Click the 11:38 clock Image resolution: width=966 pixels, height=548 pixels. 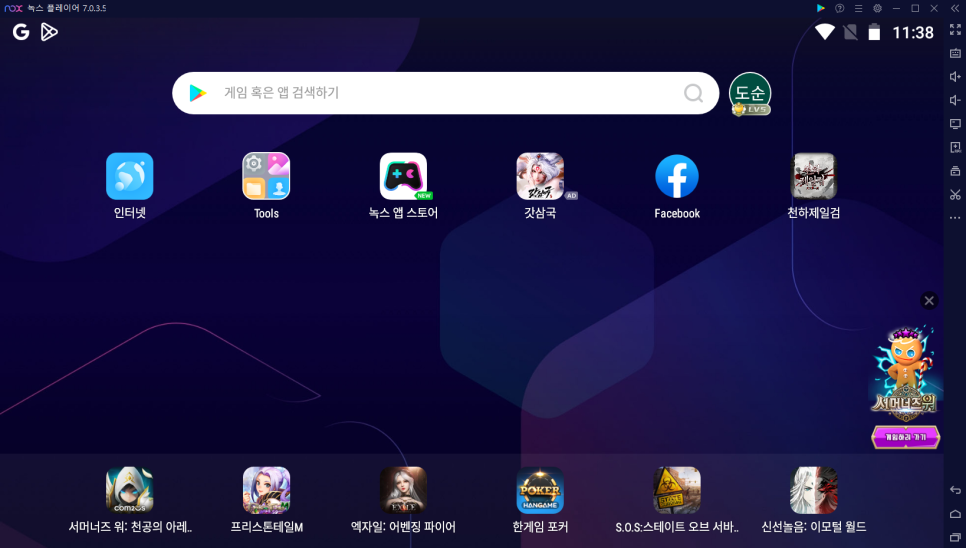(x=913, y=33)
